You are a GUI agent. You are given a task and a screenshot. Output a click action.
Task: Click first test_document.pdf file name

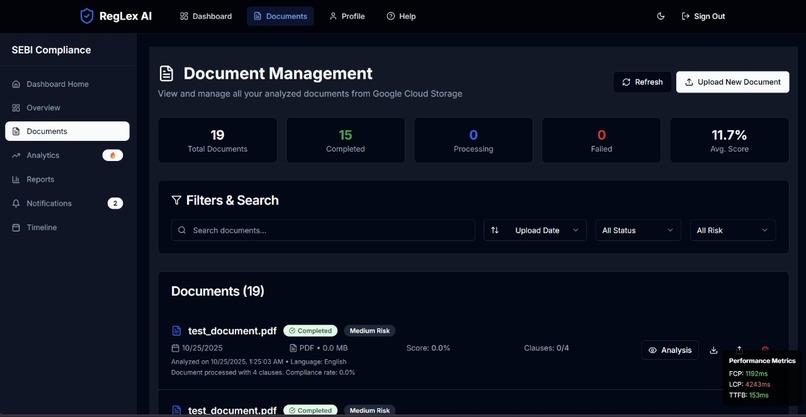point(232,331)
